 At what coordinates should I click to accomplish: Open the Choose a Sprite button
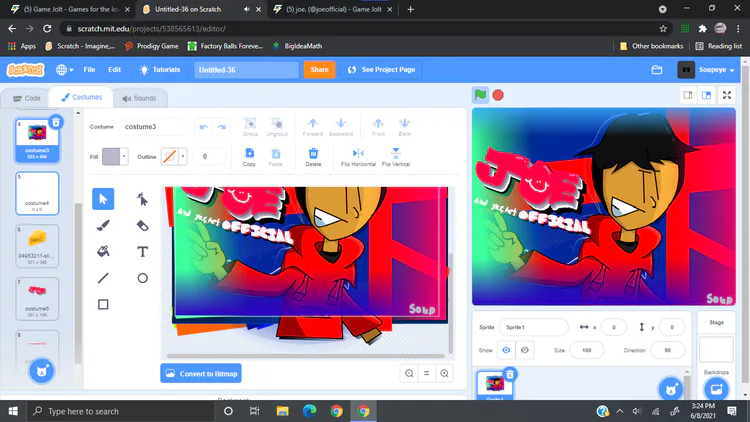pos(671,389)
